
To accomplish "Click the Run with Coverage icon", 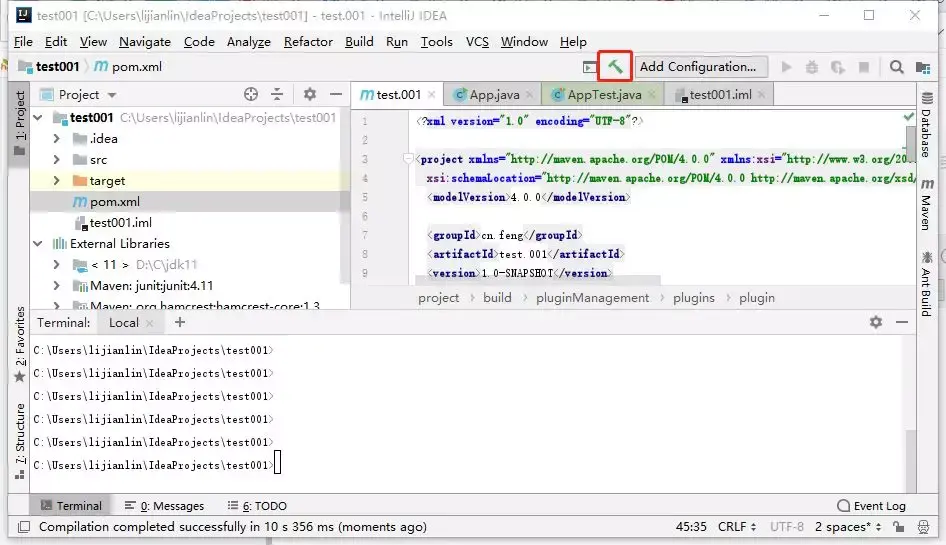I will pos(837,67).
